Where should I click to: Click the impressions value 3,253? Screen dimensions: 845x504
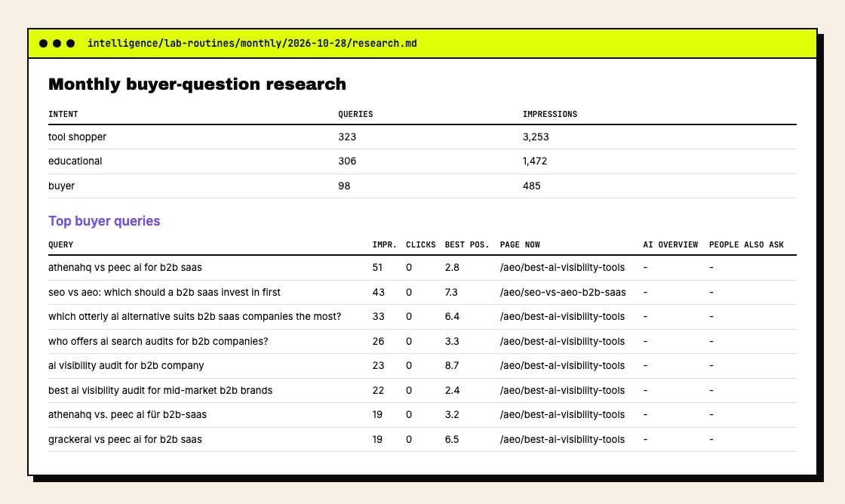click(536, 137)
